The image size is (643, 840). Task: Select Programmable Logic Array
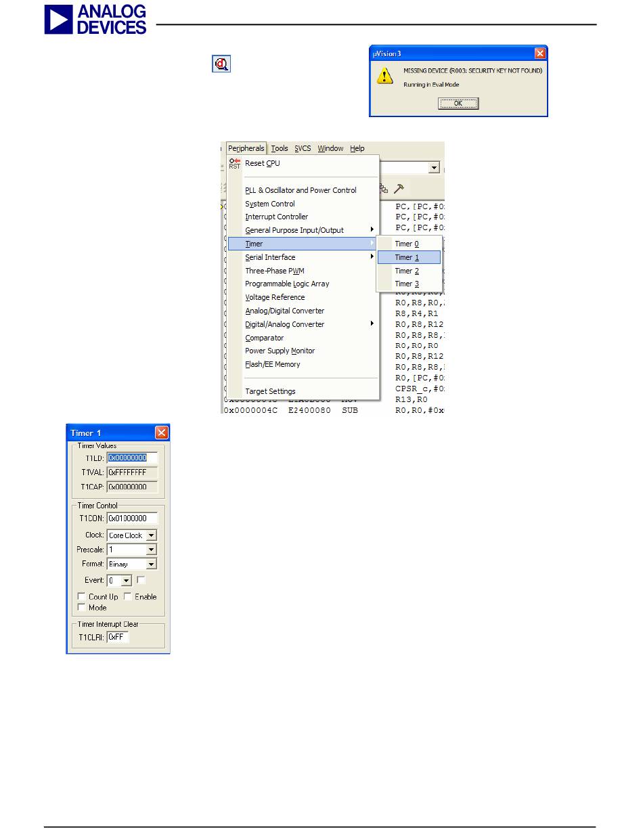pyautogui.click(x=303, y=284)
